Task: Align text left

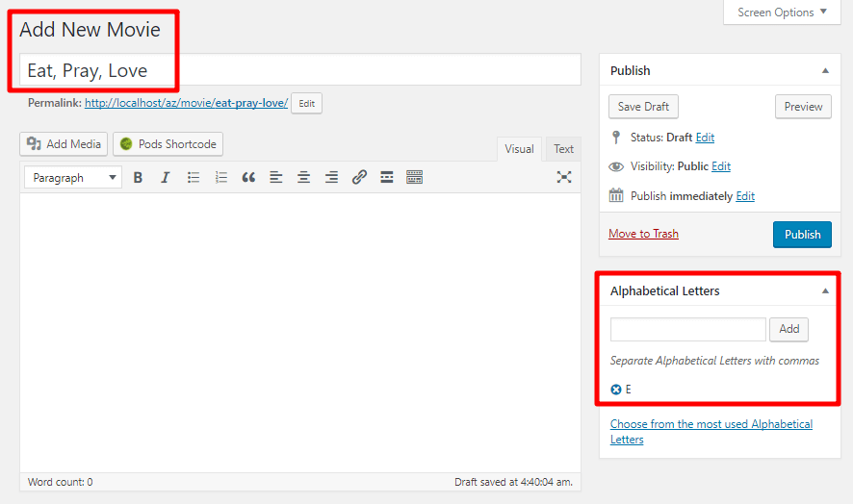Action: point(275,177)
